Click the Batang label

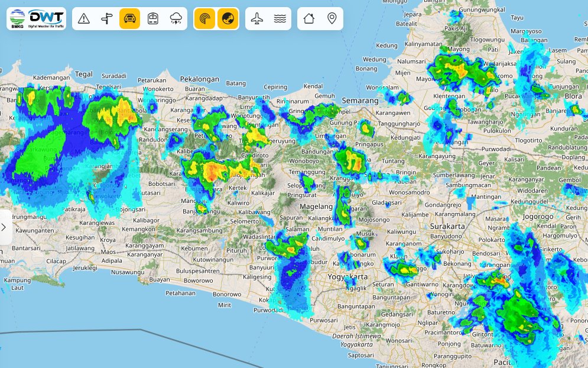236,83
